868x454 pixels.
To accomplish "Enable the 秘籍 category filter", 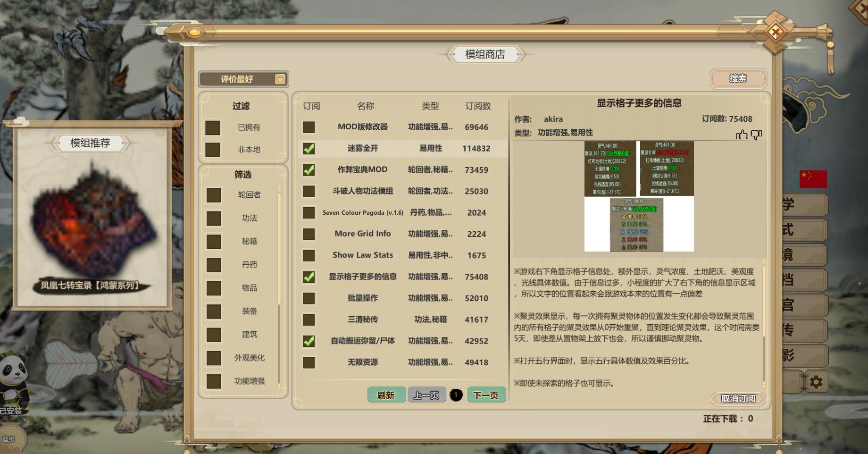I will point(214,241).
